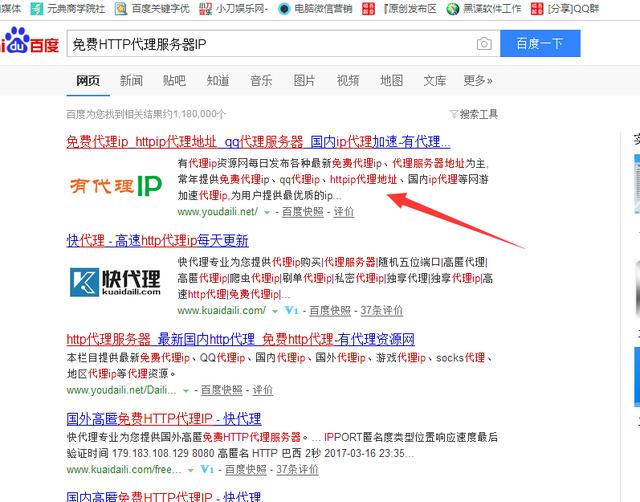Screen dimensions: 640x502
Task: Click the 百度一下 search button
Action: [x=540, y=43]
